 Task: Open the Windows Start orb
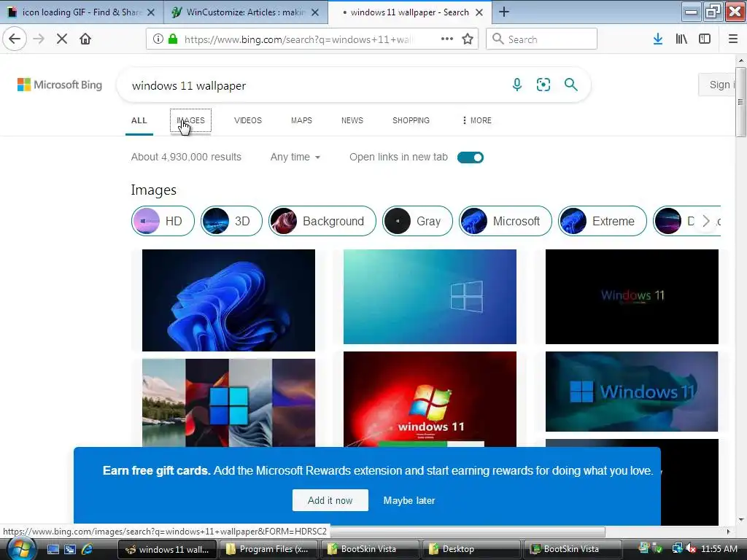21,548
